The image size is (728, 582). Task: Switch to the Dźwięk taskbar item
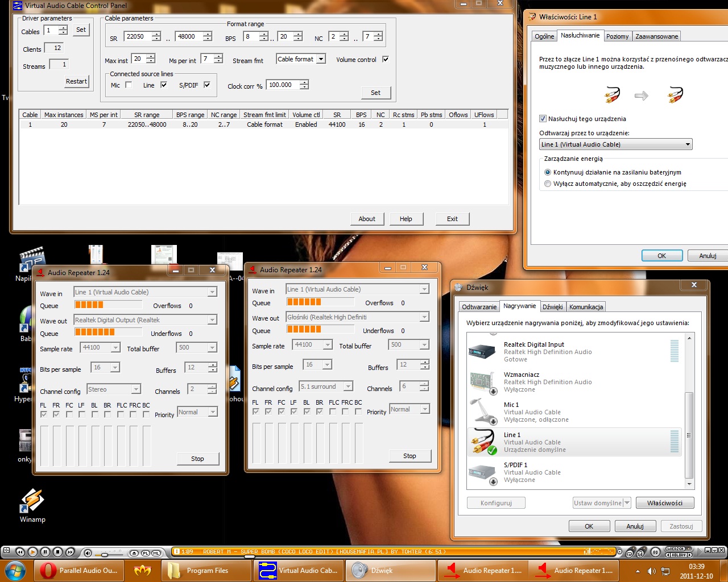pos(390,571)
